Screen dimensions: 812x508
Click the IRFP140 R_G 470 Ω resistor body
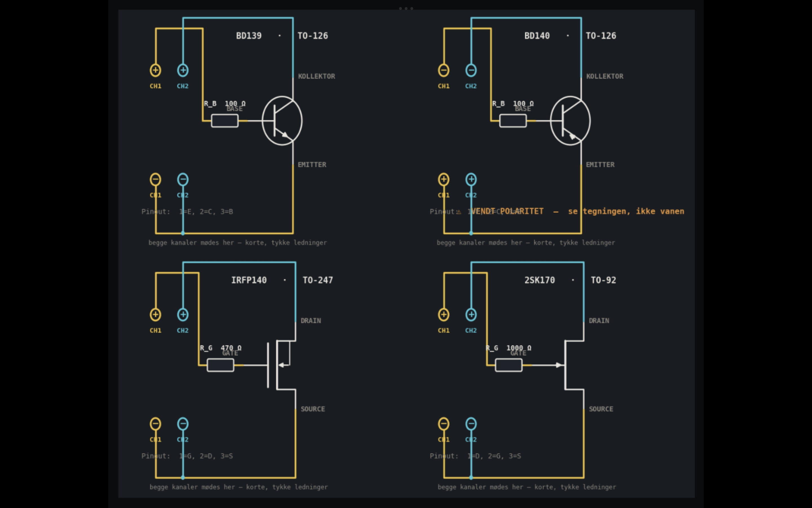coord(220,365)
